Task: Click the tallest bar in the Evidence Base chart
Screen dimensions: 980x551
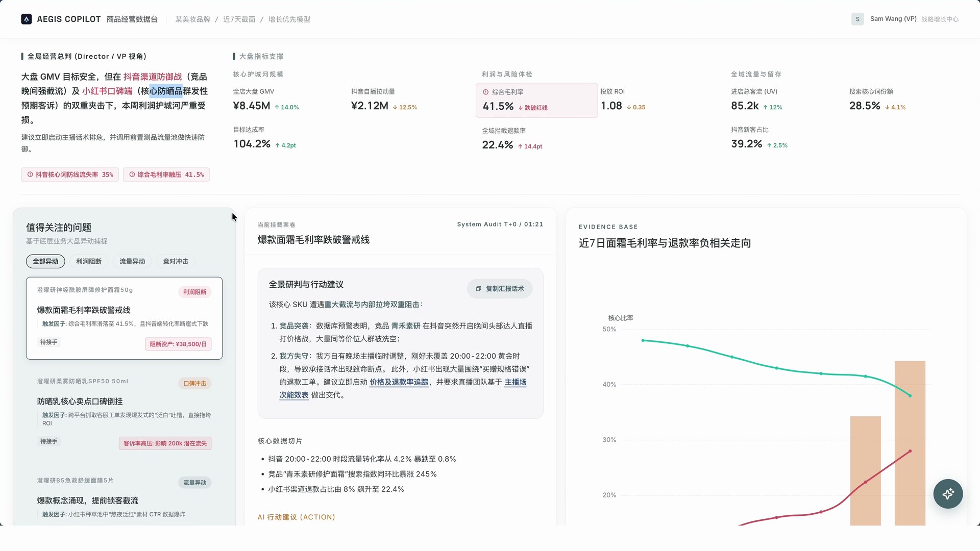Action: point(910,444)
